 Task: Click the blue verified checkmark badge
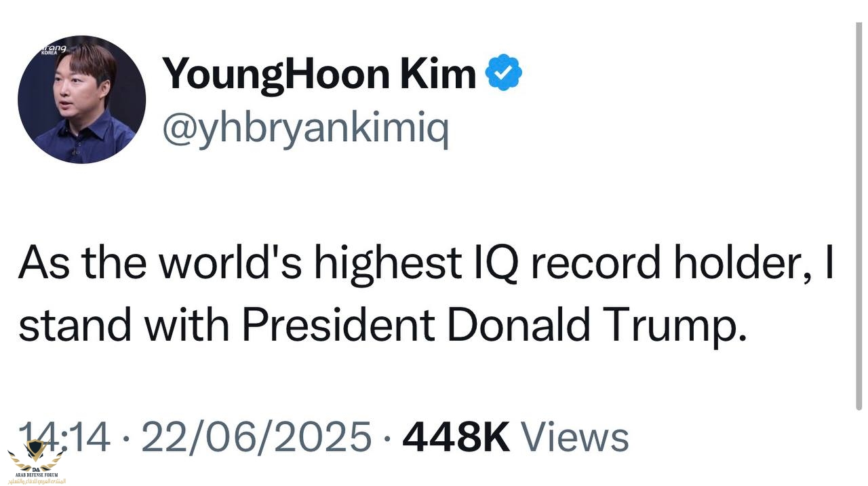505,73
